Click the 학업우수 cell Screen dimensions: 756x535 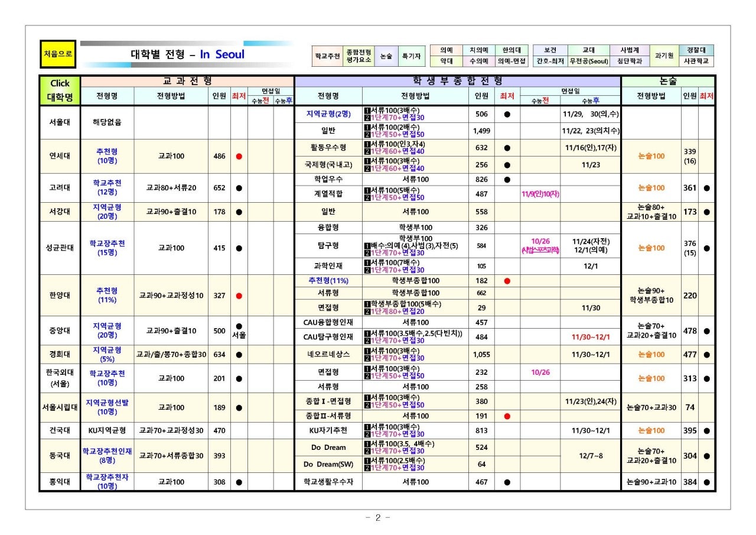328,179
